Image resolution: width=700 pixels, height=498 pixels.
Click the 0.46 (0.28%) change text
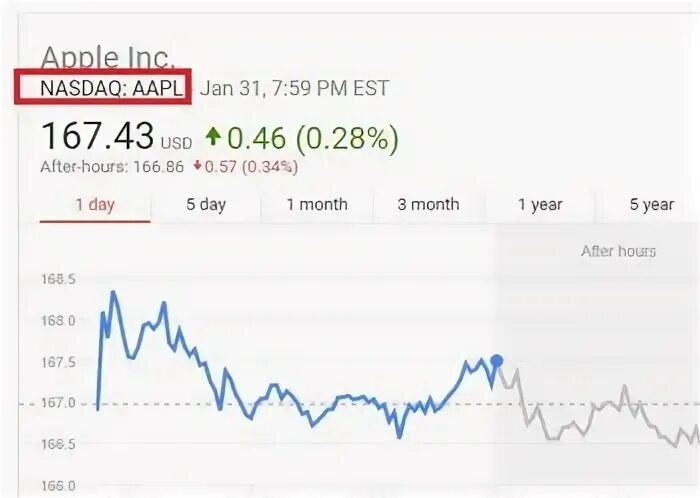pos(312,138)
